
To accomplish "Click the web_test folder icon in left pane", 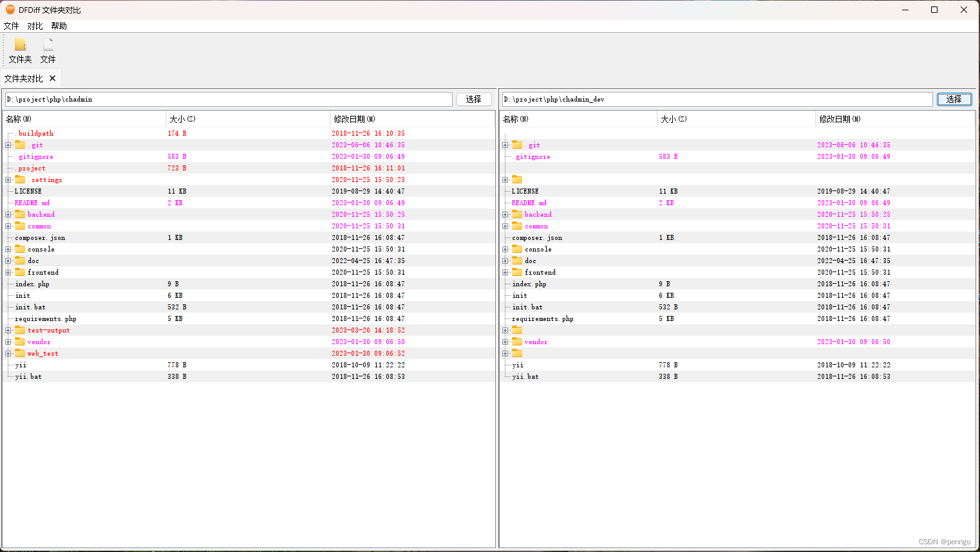I will point(20,353).
